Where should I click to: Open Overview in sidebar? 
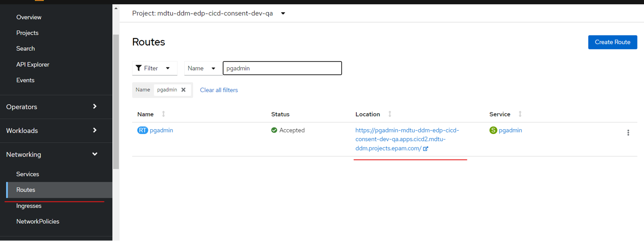(x=29, y=17)
